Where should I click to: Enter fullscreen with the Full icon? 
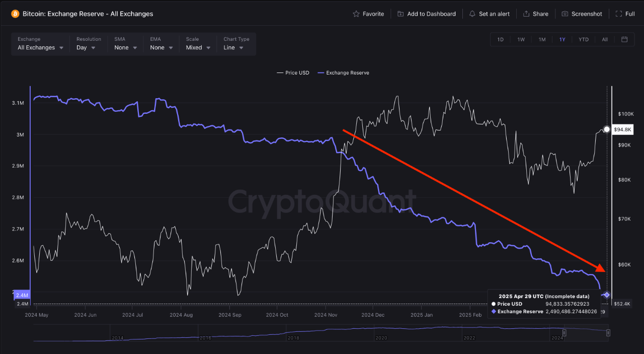tap(618, 14)
